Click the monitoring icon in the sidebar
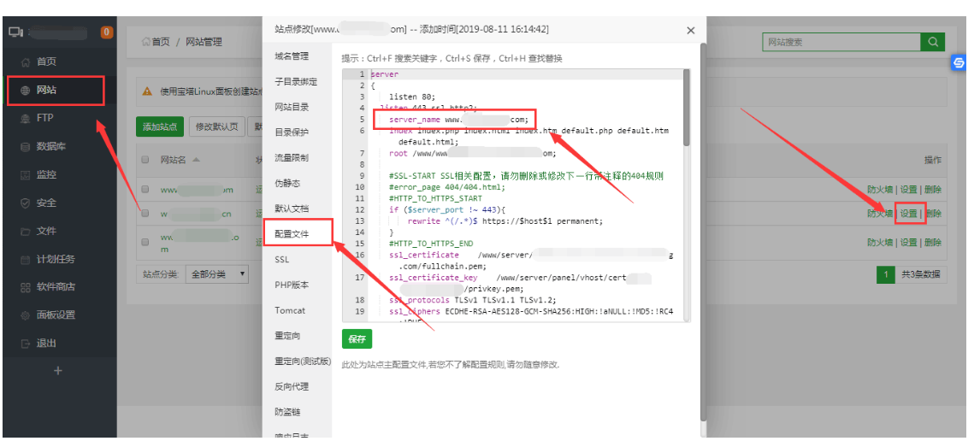Screen dimensions: 980x447 (26, 175)
